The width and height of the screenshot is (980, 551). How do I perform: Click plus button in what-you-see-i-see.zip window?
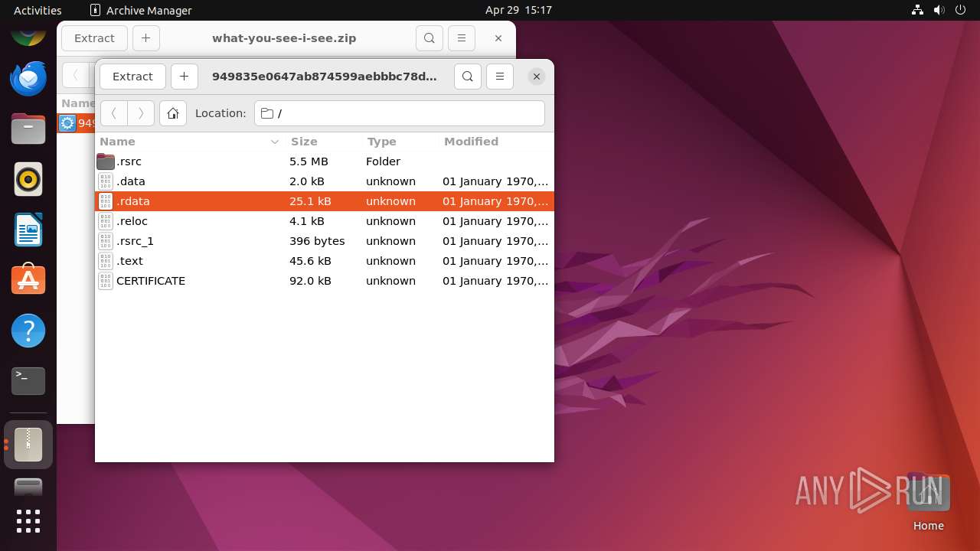[145, 38]
